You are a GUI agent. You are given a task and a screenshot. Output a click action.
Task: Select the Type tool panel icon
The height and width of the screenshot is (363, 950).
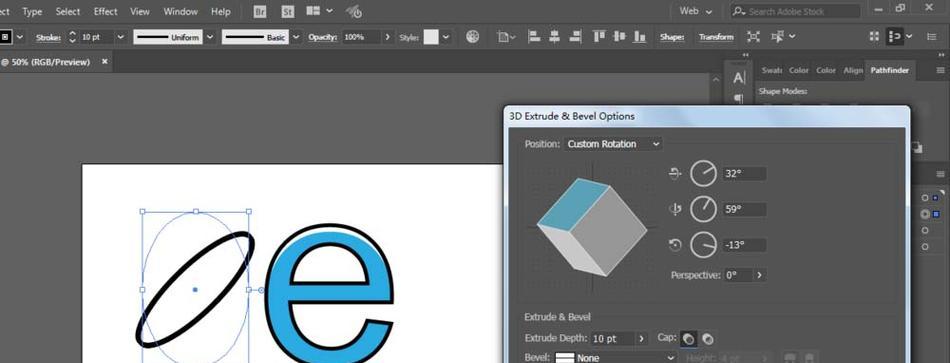point(739,78)
